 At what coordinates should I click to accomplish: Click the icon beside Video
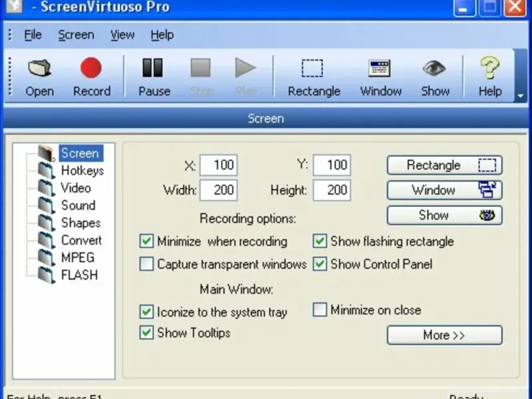click(x=47, y=188)
